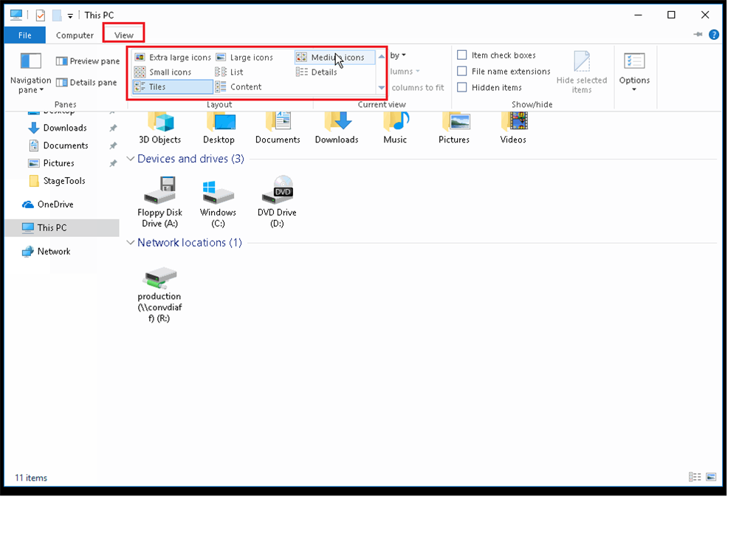
Task: Open the Sort by dropdown
Action: tap(396, 55)
